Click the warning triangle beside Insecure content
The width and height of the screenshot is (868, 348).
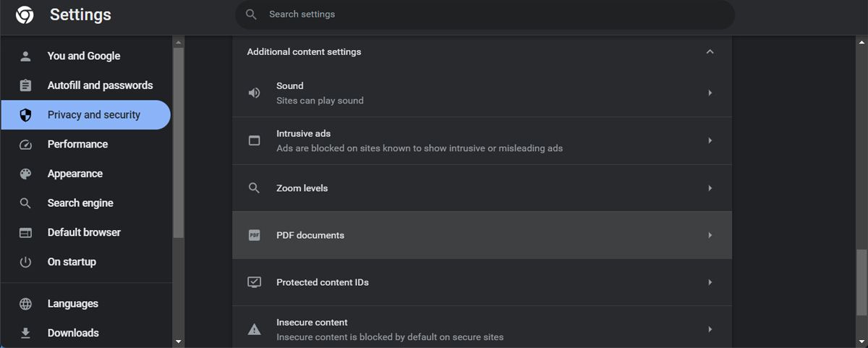point(254,329)
